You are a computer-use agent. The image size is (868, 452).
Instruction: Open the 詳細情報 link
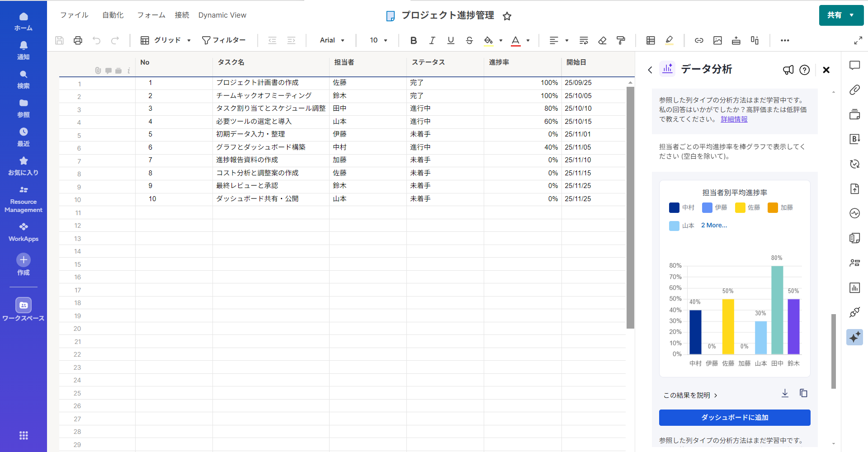(734, 119)
